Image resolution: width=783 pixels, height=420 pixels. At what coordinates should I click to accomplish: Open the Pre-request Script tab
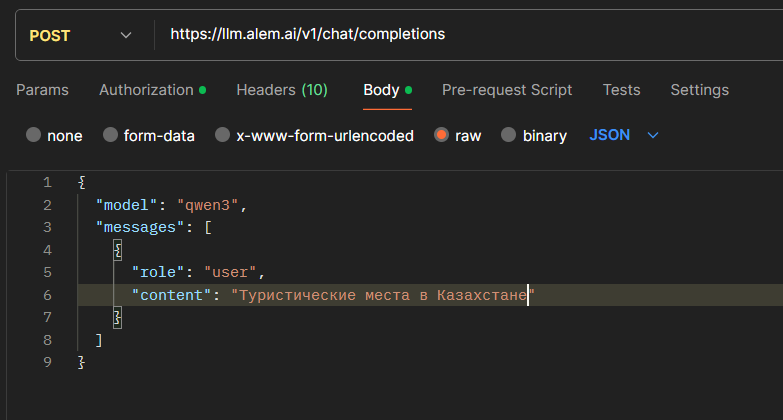(x=507, y=90)
